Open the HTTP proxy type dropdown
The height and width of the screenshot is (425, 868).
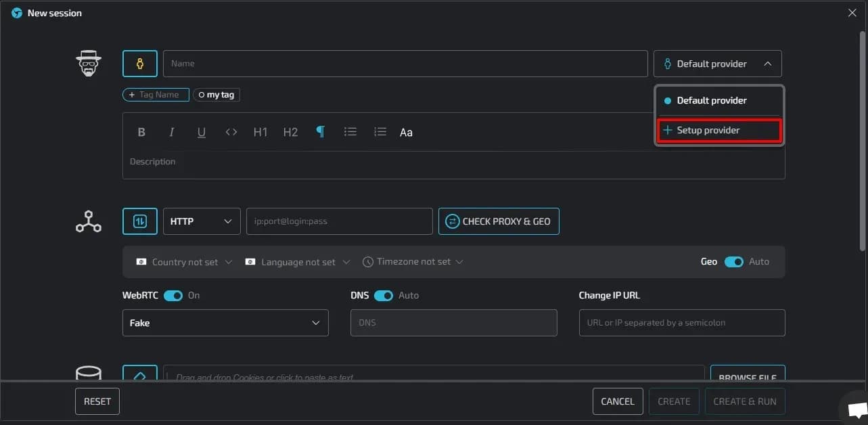tap(201, 221)
